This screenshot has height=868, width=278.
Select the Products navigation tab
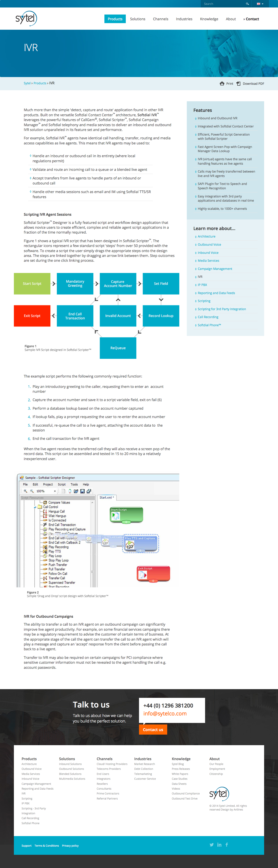click(x=115, y=19)
